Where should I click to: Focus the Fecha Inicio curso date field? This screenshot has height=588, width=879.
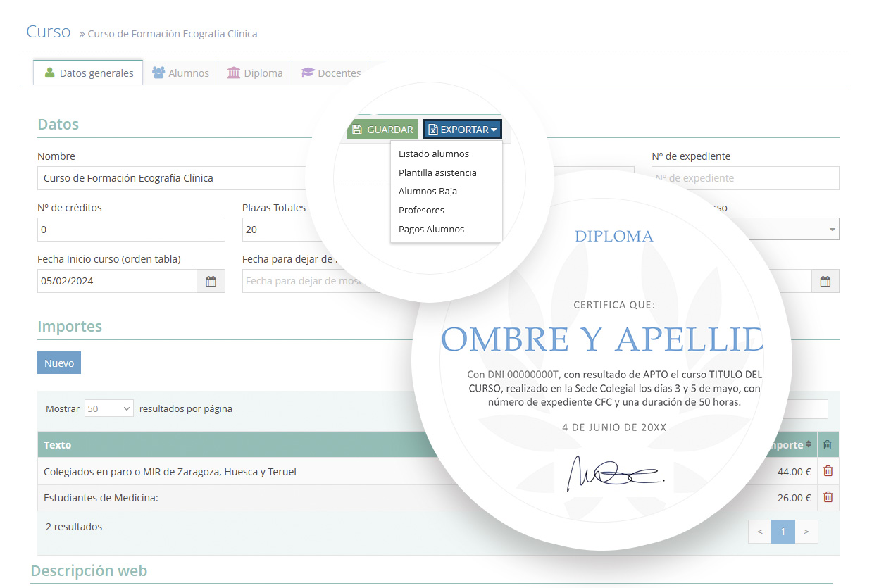tap(117, 281)
